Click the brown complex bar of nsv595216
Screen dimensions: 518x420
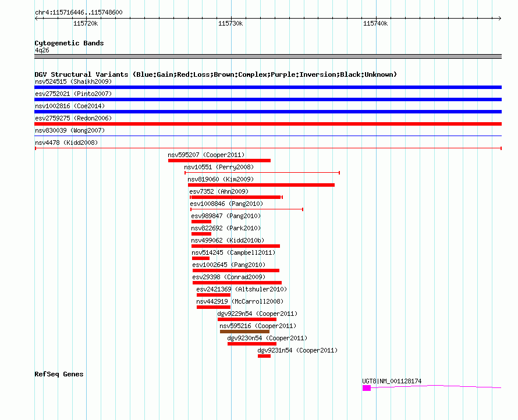coord(245,332)
